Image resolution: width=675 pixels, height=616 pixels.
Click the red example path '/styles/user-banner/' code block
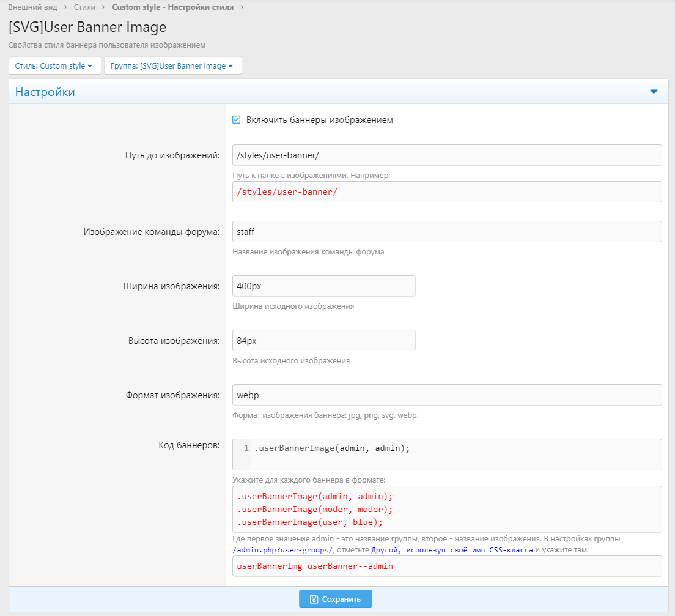[287, 191]
